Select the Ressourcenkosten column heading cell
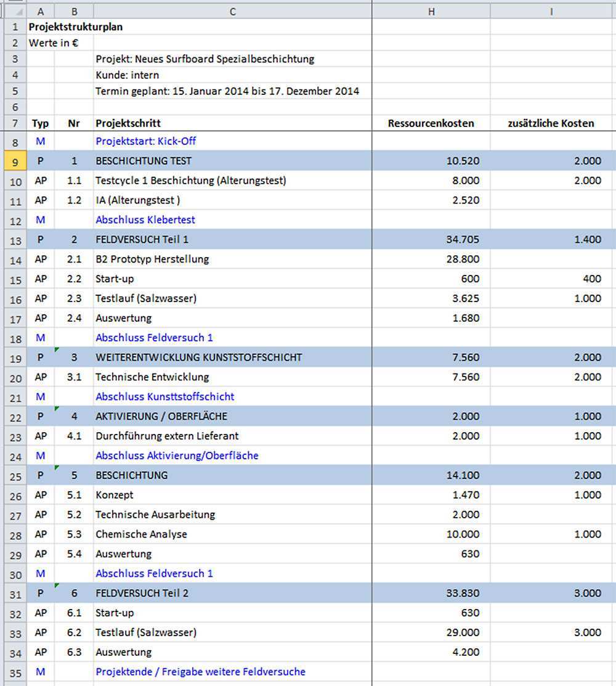616x686 pixels. tap(431, 123)
